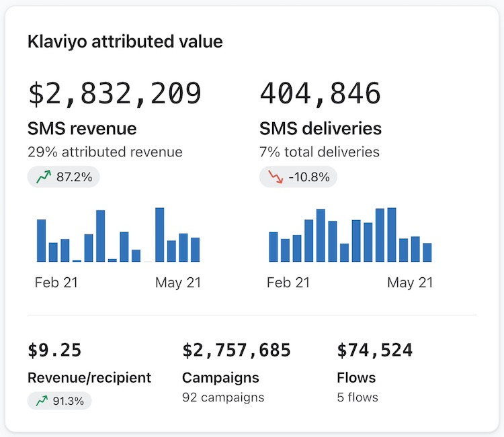The image size is (504, 437).
Task: Select the last bar in SMS revenue chart
Action: (x=195, y=249)
